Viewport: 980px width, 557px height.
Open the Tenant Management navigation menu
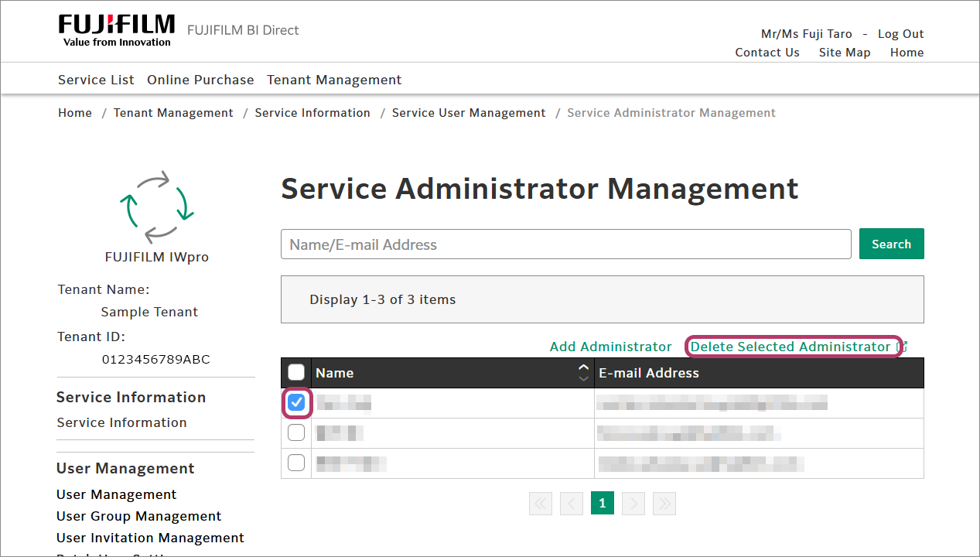(334, 80)
